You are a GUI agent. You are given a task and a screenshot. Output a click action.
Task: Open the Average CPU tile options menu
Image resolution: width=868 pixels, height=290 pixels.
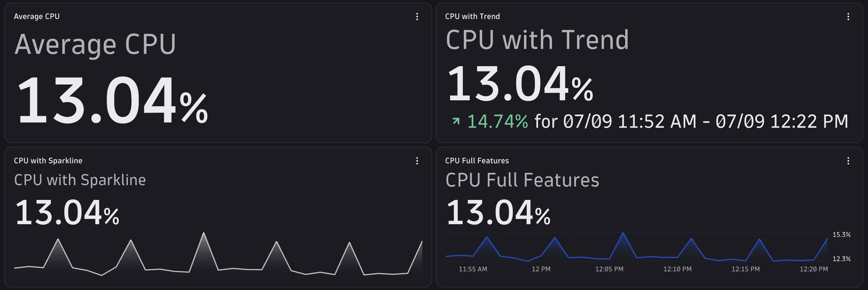(x=417, y=17)
